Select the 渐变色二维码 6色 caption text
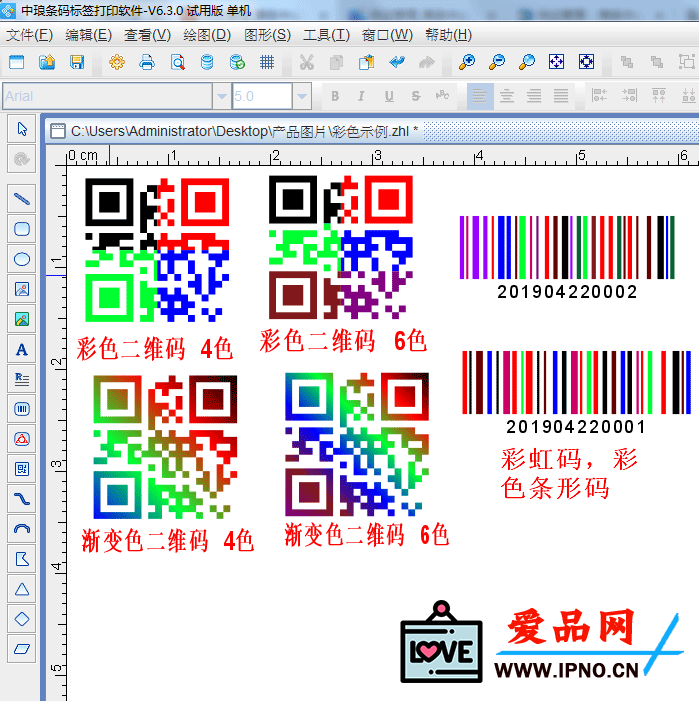Screen dimensions: 699x701 (x=366, y=534)
